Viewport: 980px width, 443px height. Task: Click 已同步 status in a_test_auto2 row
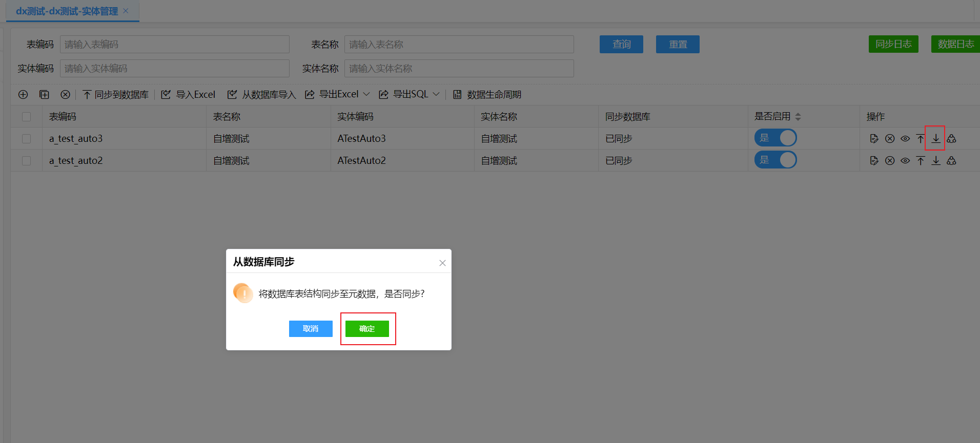tap(619, 161)
